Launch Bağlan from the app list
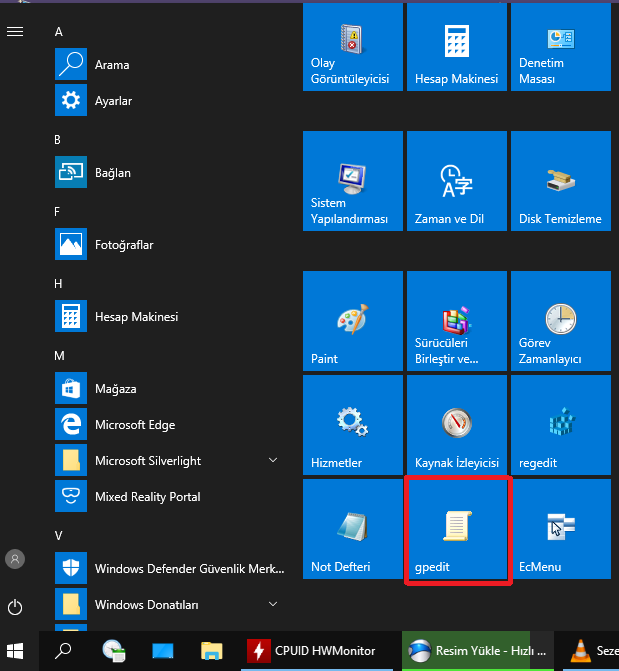Viewport: 619px width, 671px height. pyautogui.click(x=171, y=172)
